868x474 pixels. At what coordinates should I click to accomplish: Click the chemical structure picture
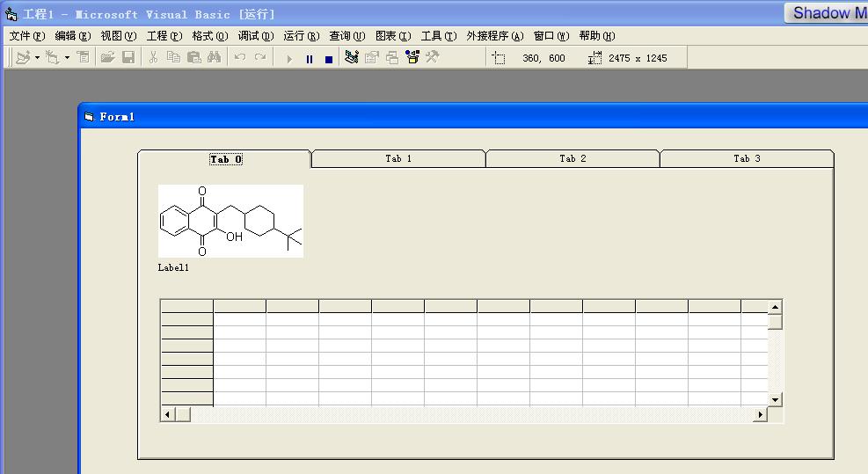pyautogui.click(x=230, y=221)
